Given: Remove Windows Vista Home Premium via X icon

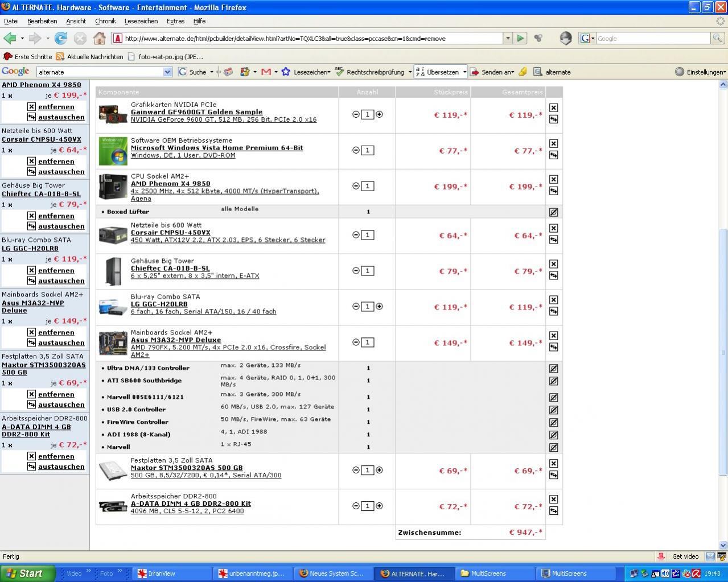Looking at the screenshot, I should click(x=553, y=143).
